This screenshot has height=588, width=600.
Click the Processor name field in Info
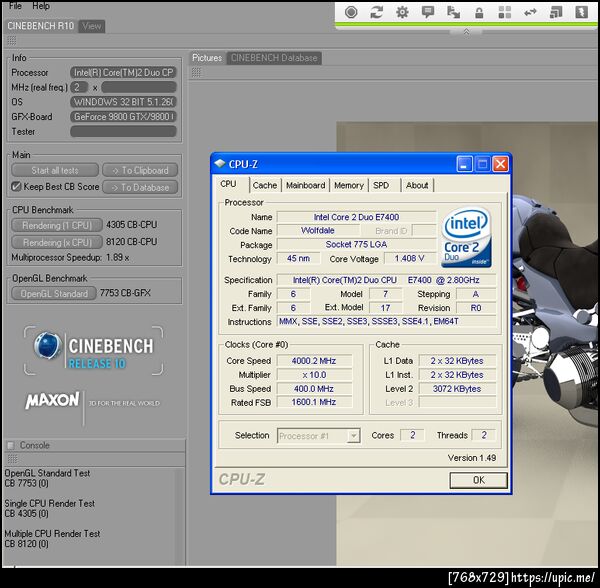(x=123, y=72)
